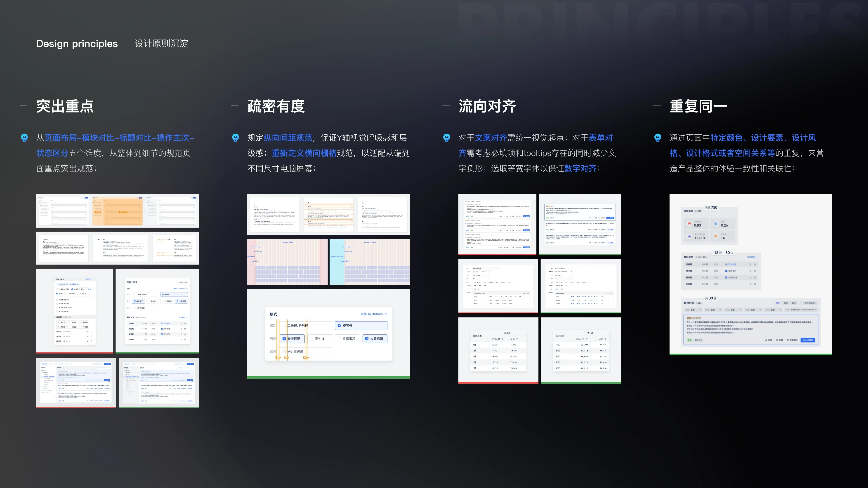Click purple icon next to 1:2:3 ratio
This screenshot has height=488, width=868.
(x=689, y=236)
